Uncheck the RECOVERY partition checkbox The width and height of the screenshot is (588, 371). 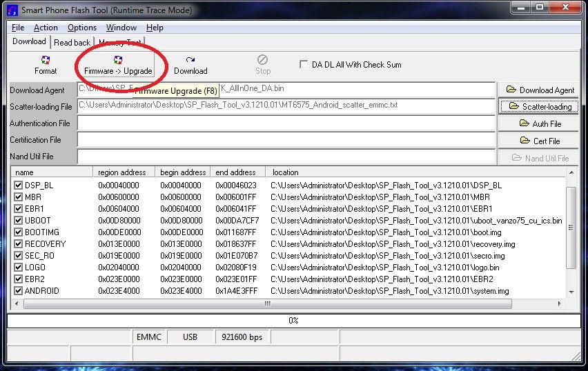tap(18, 244)
